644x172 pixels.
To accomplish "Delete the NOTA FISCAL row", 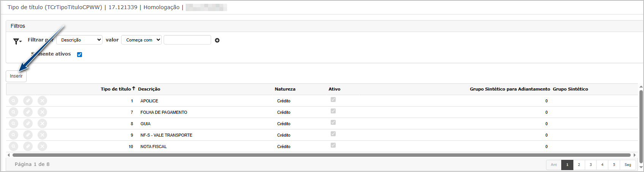I will (42, 147).
